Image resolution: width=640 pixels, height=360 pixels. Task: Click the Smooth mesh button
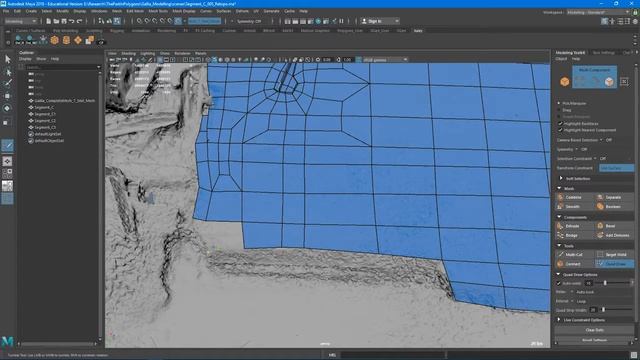point(575,207)
